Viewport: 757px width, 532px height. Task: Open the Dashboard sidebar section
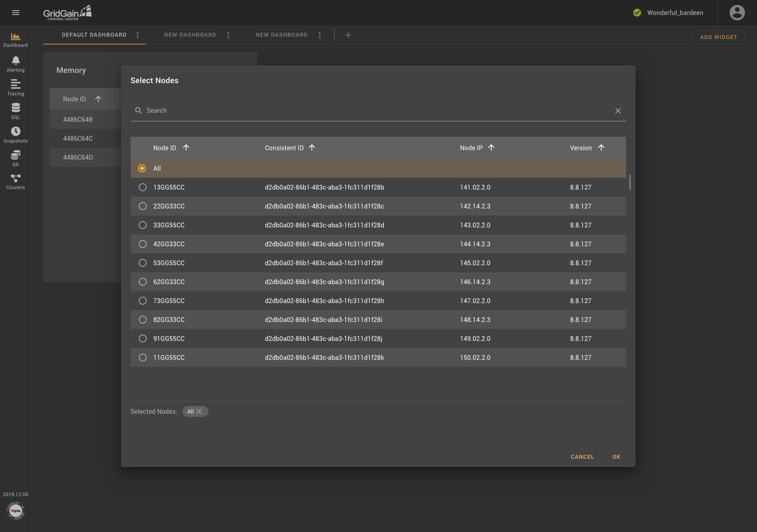point(16,40)
